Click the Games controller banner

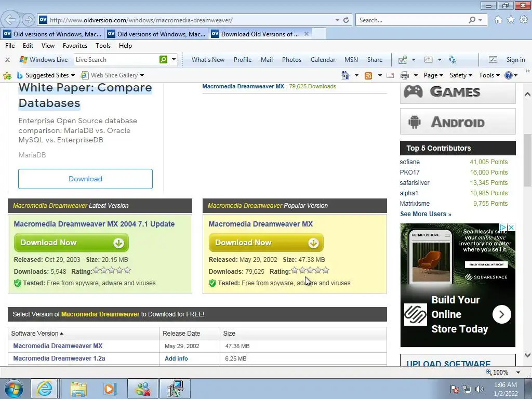click(458, 92)
